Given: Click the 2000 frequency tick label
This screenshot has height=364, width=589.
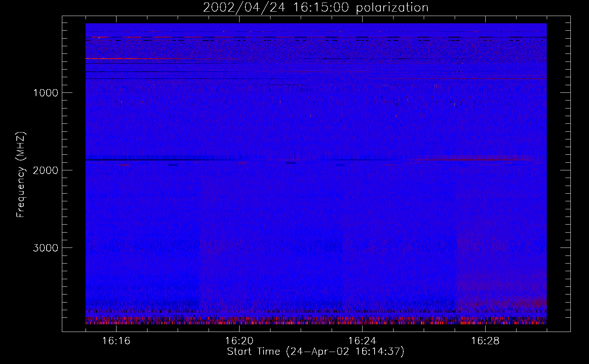Looking at the screenshot, I should [x=46, y=170].
